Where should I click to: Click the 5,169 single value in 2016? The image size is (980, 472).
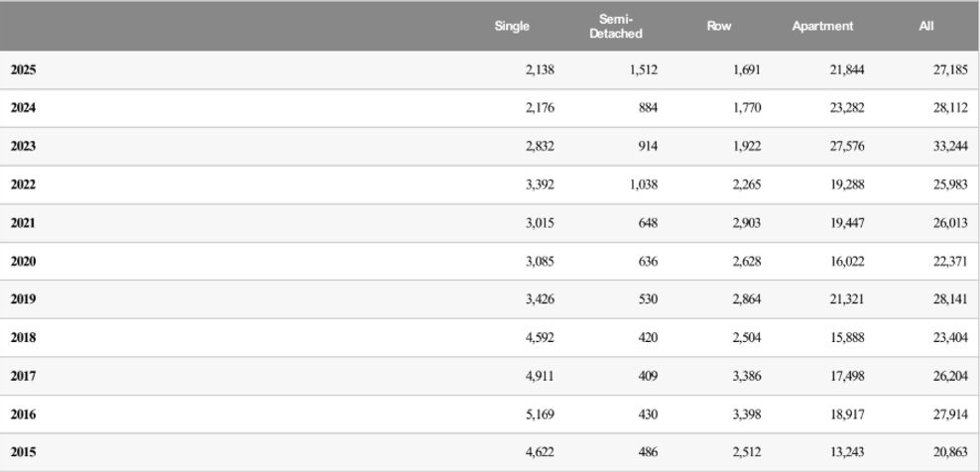coord(540,414)
